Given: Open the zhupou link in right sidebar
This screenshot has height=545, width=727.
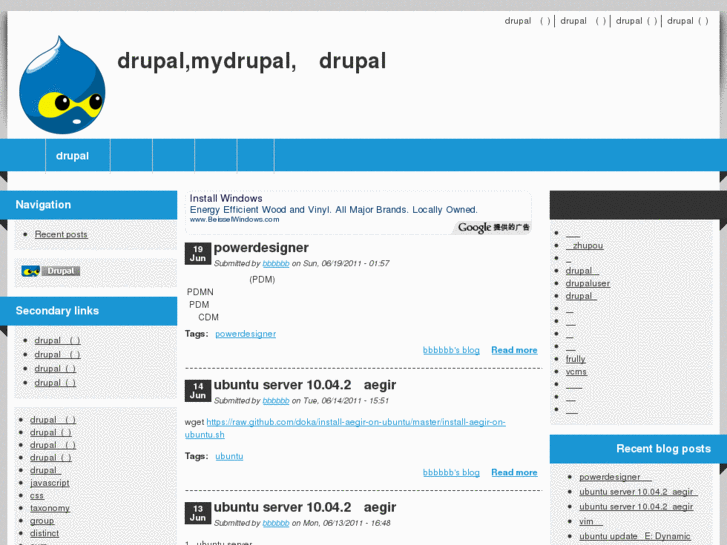Looking at the screenshot, I should [585, 246].
